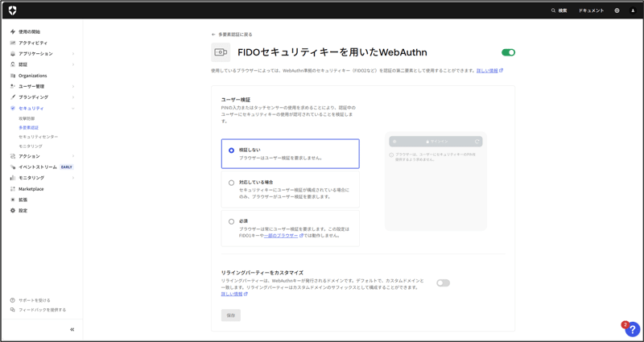Open Organizations in the sidebar
This screenshot has width=644, height=342.
[32, 76]
